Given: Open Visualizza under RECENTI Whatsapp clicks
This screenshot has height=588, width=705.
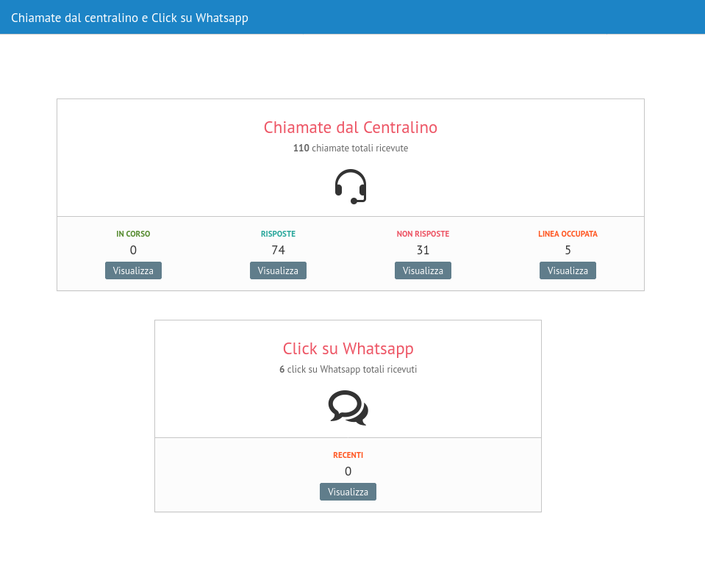Looking at the screenshot, I should (348, 492).
